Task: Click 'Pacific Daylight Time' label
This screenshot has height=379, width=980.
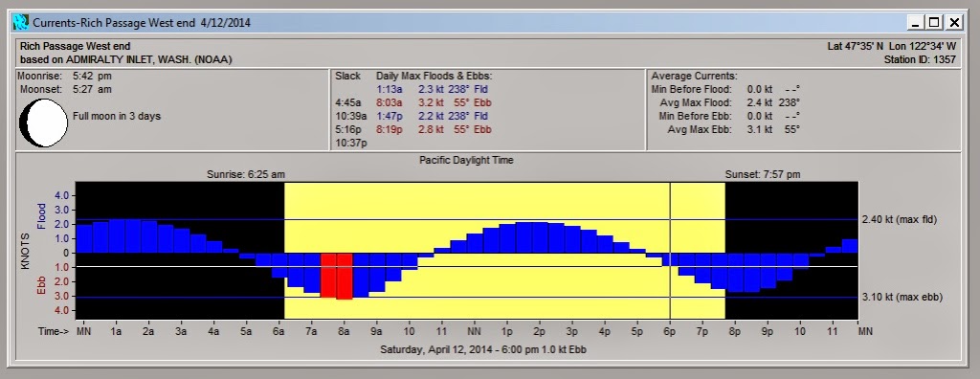Action: (466, 160)
